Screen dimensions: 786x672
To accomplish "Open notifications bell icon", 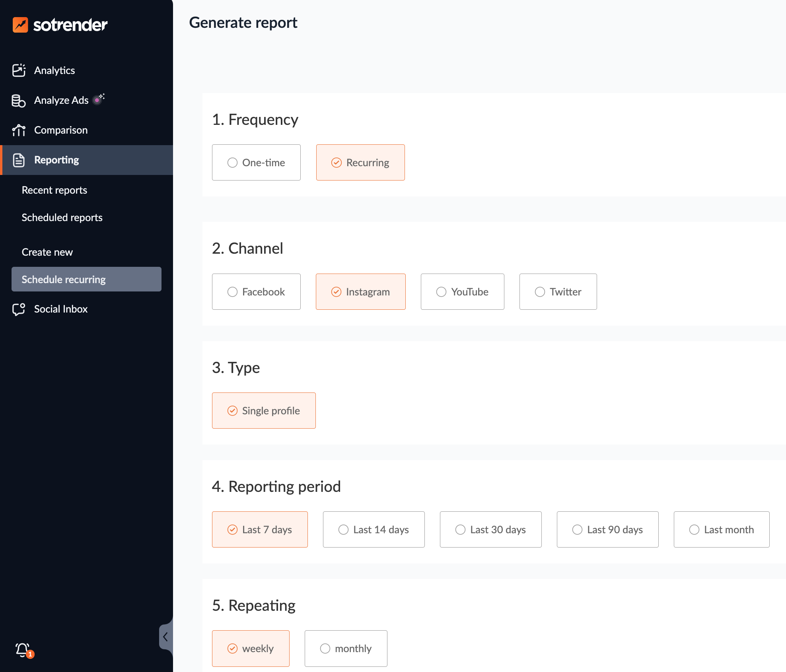I will (x=23, y=650).
